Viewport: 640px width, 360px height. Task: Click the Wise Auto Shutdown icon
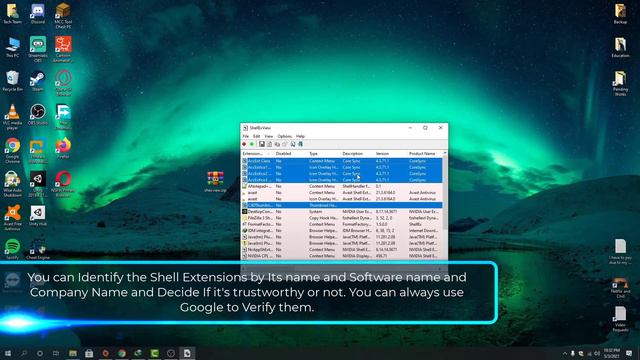coord(13,184)
